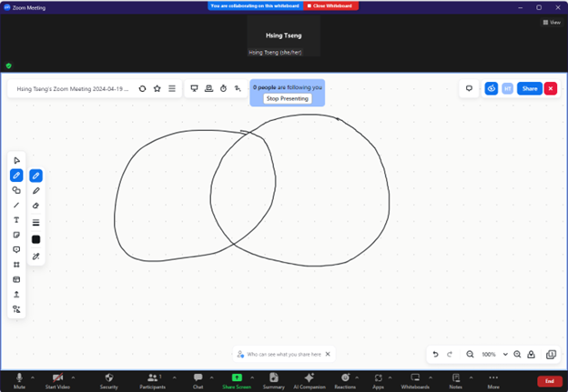Add a sticky note

pyautogui.click(x=16, y=235)
